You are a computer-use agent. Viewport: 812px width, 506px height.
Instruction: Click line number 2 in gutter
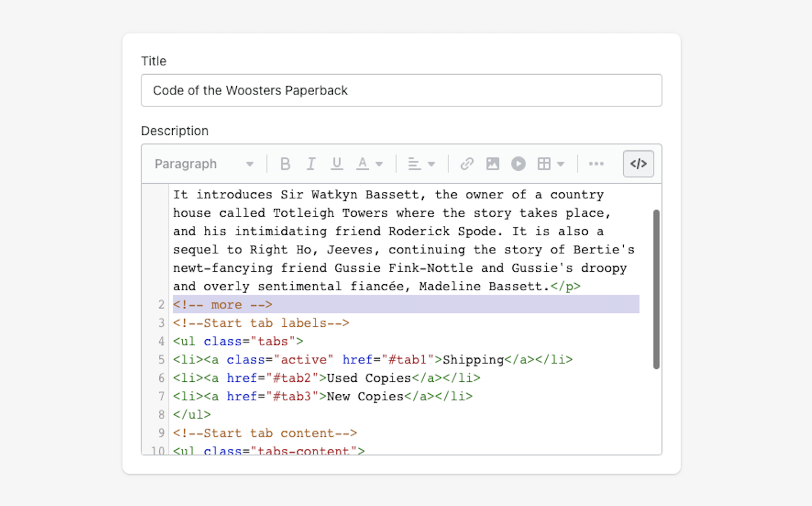click(x=161, y=305)
